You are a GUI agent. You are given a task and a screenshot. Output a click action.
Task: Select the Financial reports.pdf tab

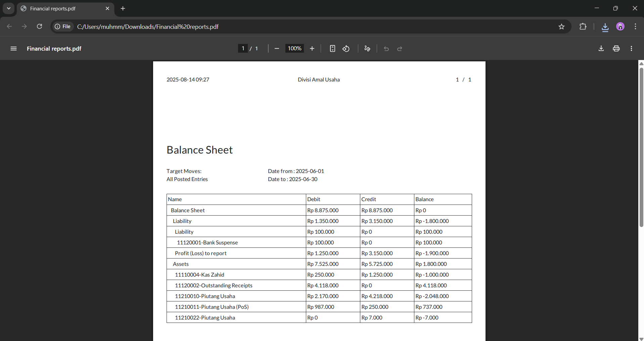click(x=60, y=8)
